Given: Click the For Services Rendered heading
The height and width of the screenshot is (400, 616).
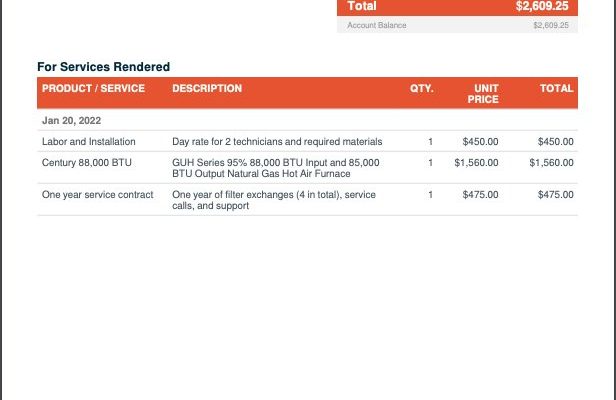Looking at the screenshot, I should click(103, 67).
